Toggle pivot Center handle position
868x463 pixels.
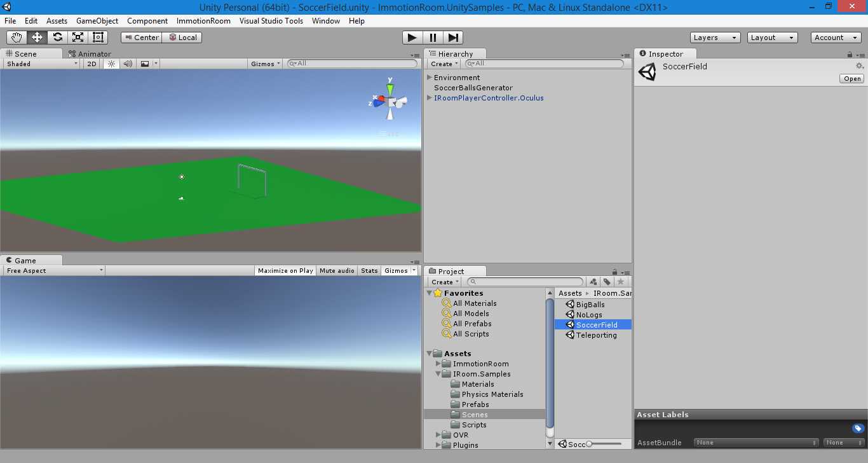pos(142,38)
